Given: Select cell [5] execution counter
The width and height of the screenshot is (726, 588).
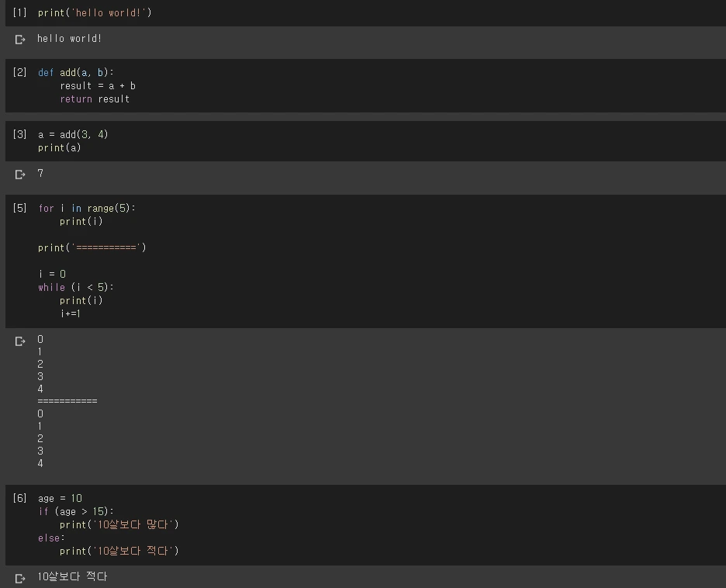Looking at the screenshot, I should click(x=20, y=208).
